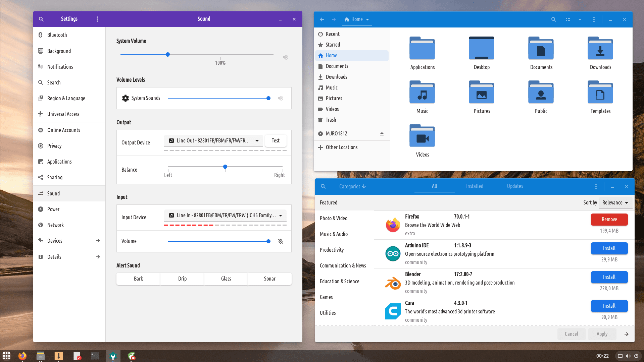Install Blender
Screen dimensions: 644x362
click(609, 277)
